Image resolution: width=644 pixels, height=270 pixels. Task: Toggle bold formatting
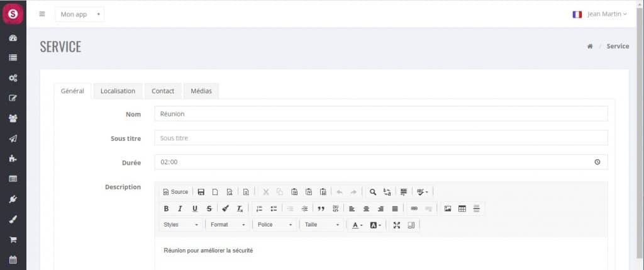pyautogui.click(x=166, y=209)
